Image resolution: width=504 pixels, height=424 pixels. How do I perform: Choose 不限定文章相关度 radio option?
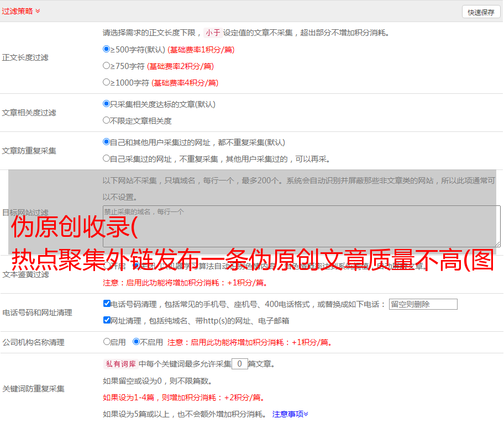coord(107,120)
